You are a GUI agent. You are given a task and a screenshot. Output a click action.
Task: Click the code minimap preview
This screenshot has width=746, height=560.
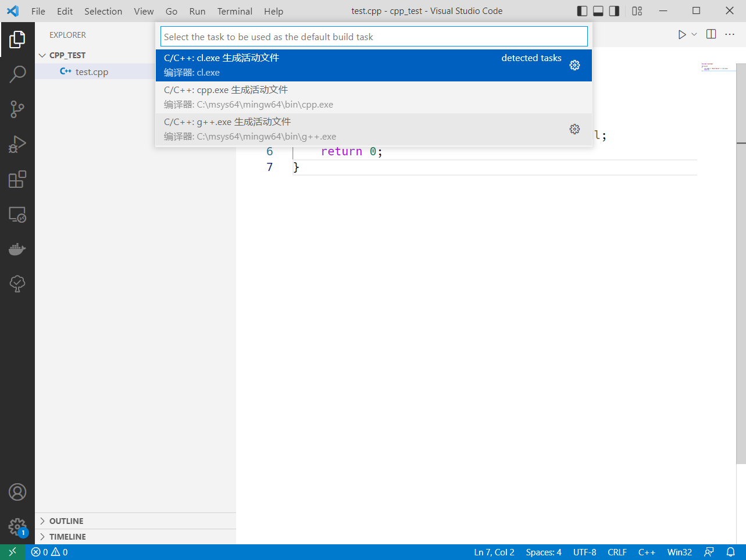tap(718, 67)
